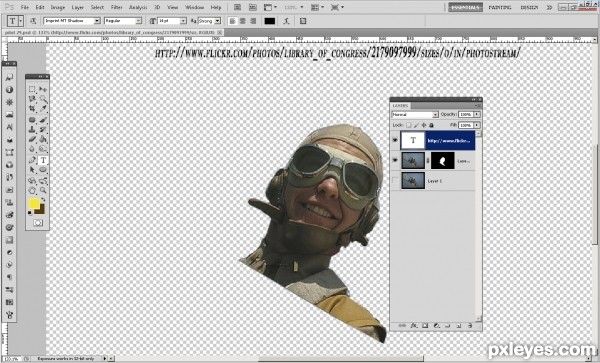Open the Layer menu
Image resolution: width=600 pixels, height=363 pixels.
78,7
